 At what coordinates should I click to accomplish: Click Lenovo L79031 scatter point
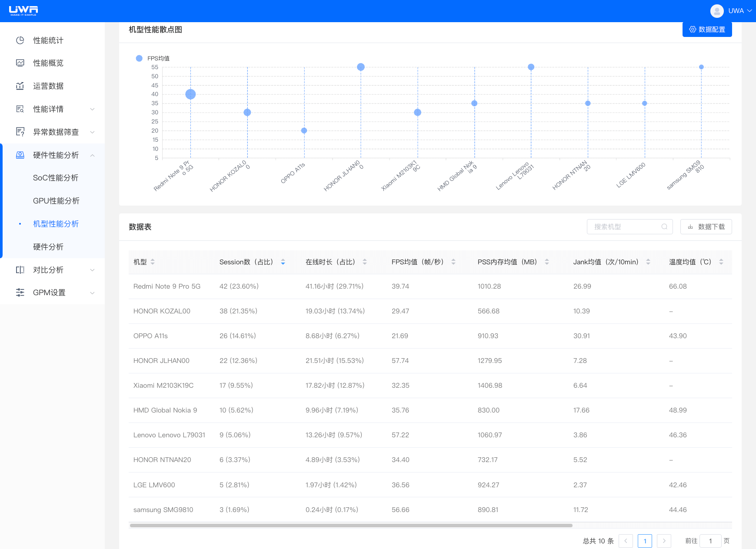[531, 67]
